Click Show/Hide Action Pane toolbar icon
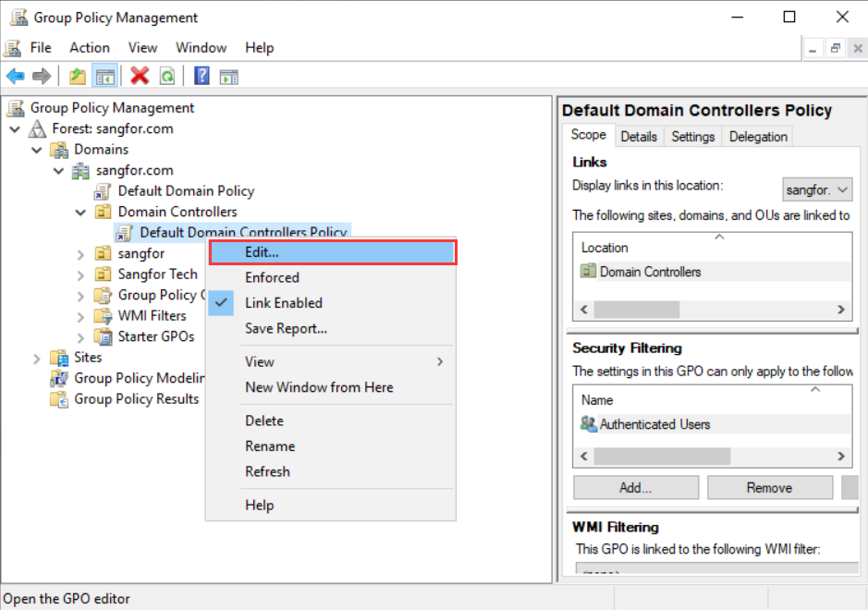 (228, 77)
